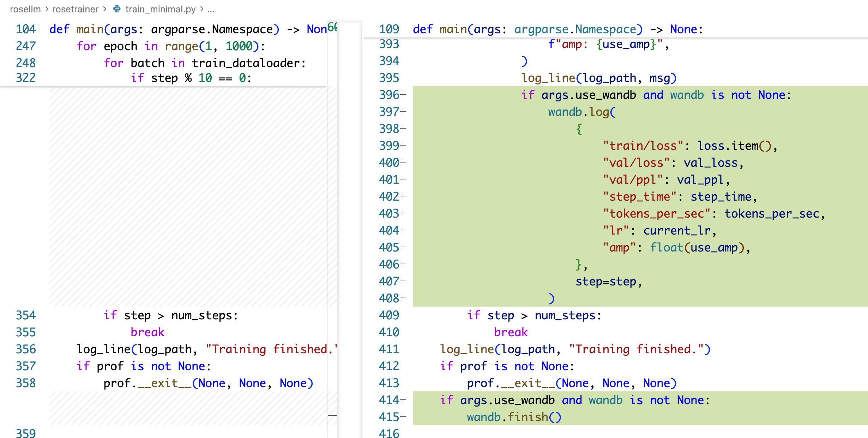Viewport: 868px width, 438px height.
Task: Open train_minimal.py breadcrumb item
Action: tap(160, 9)
